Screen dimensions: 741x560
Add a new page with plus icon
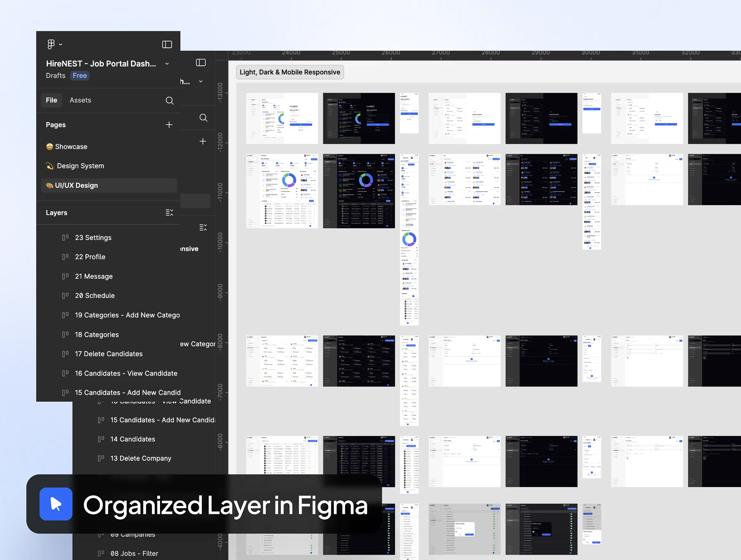coord(169,125)
